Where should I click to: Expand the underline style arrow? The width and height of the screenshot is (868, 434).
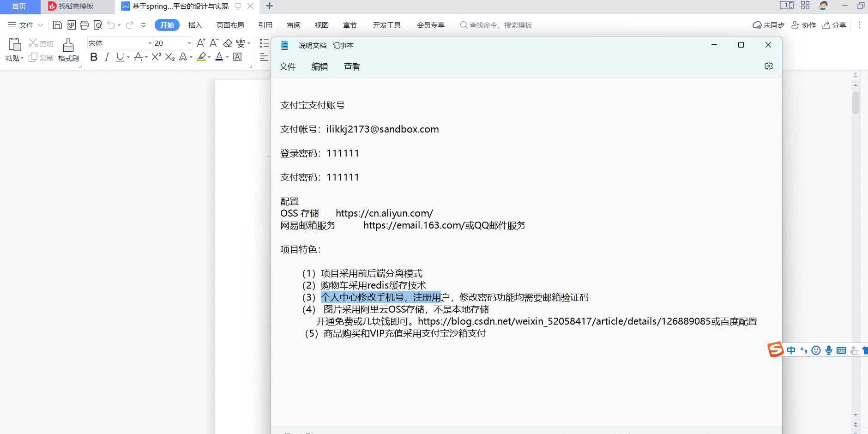(x=128, y=57)
